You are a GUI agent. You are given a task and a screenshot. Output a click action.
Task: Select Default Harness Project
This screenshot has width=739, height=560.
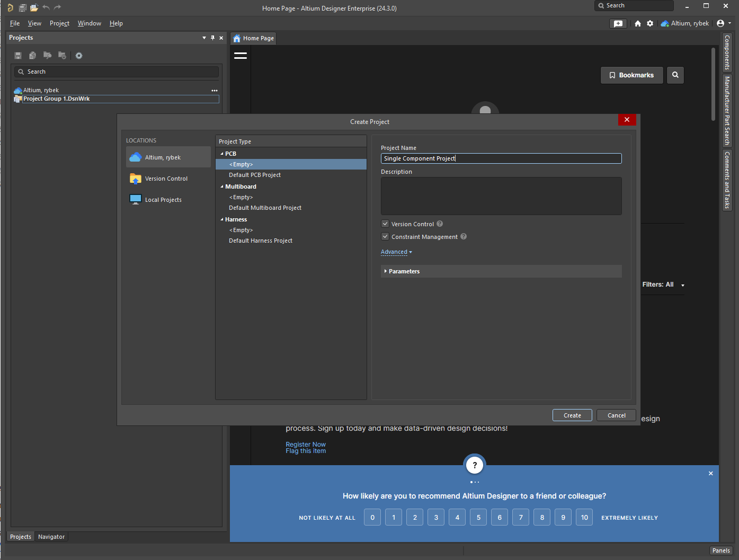[291, 241]
